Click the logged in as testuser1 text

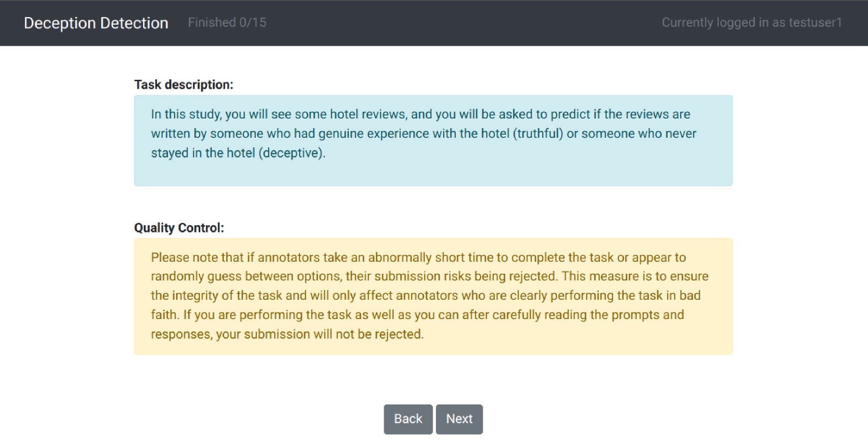tap(751, 23)
